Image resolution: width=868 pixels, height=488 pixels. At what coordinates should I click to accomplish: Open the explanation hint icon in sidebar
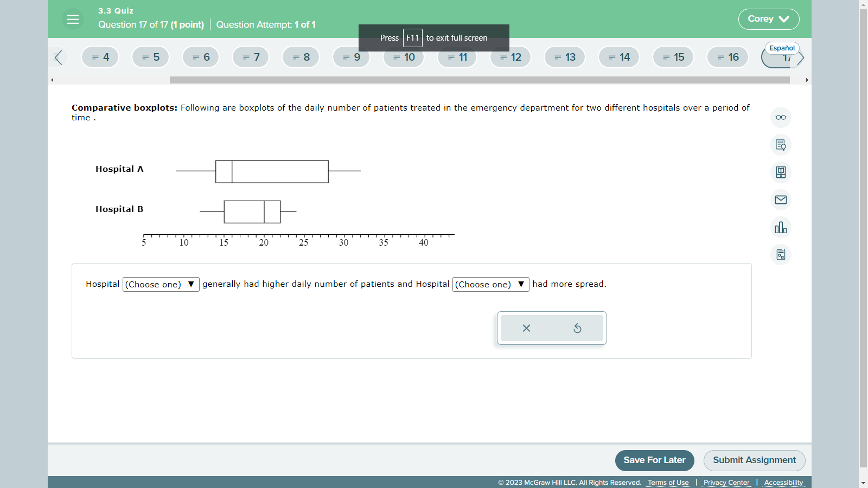[780, 145]
